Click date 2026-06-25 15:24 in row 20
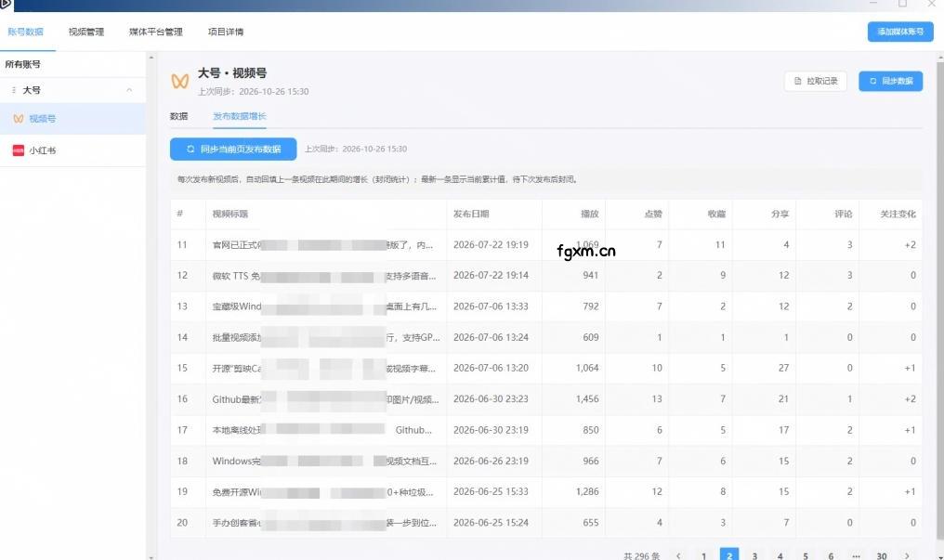 (491, 523)
